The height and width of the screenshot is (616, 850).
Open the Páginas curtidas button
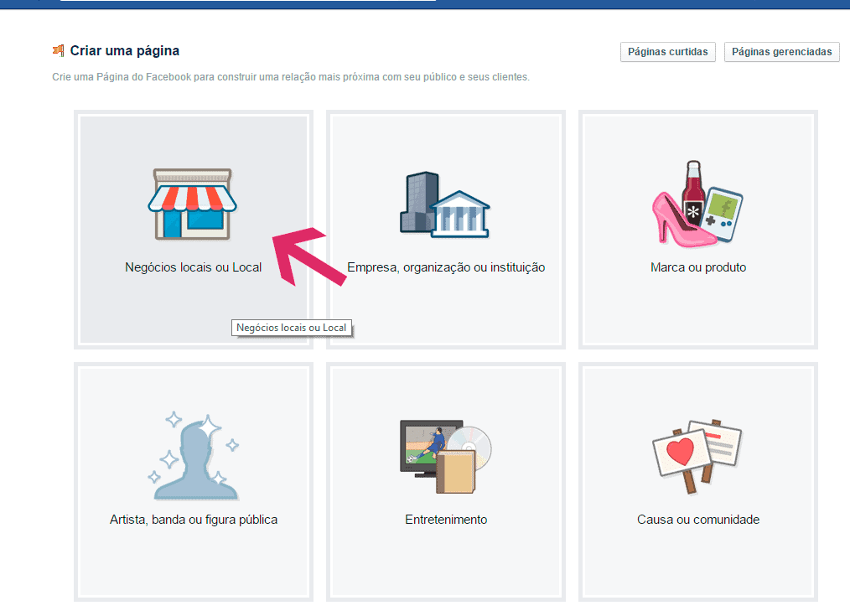click(668, 52)
